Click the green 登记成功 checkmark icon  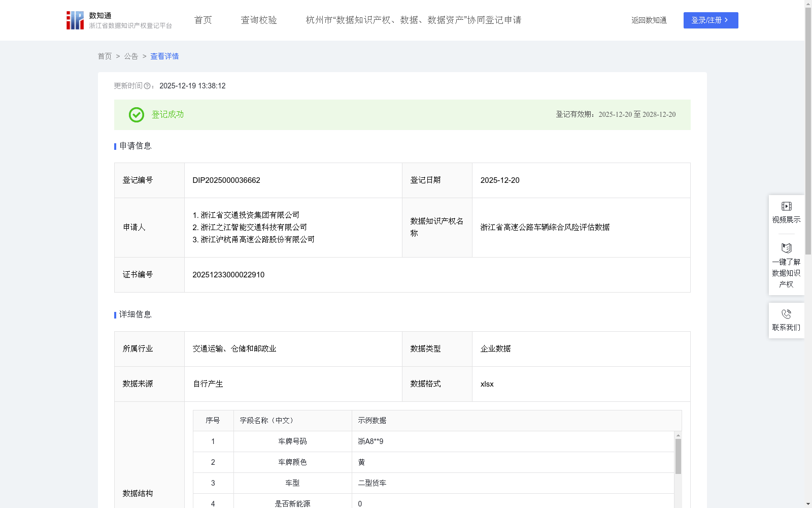click(x=136, y=115)
